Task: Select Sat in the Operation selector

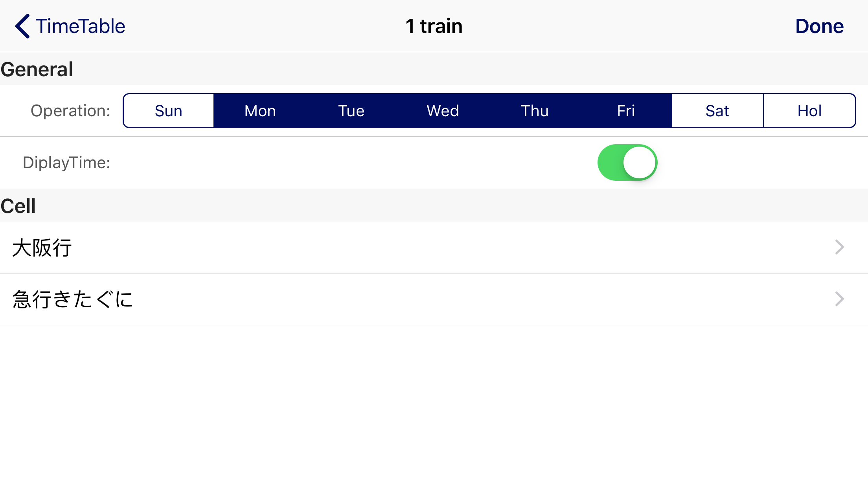Action: tap(717, 111)
